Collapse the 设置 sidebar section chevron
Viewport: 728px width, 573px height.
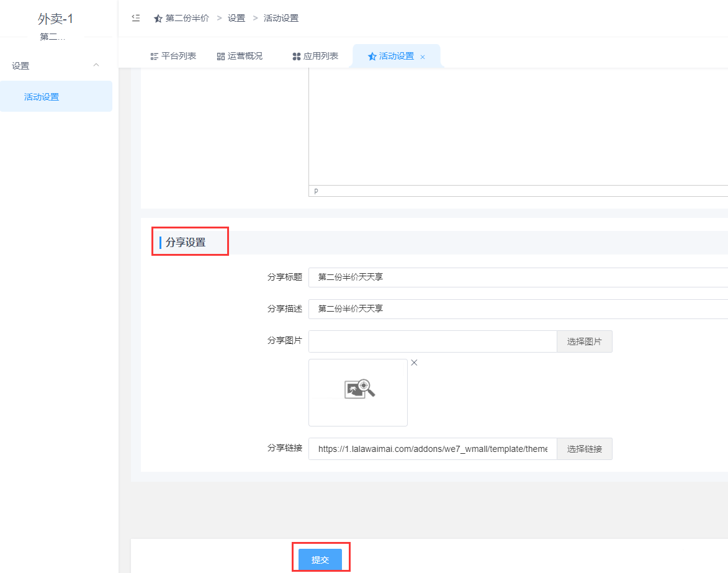tap(96, 65)
